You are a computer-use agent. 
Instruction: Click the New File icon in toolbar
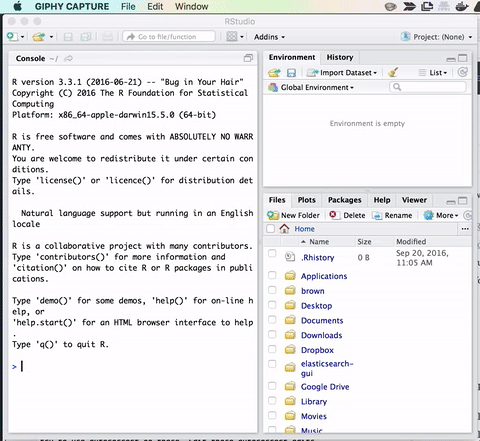13,36
